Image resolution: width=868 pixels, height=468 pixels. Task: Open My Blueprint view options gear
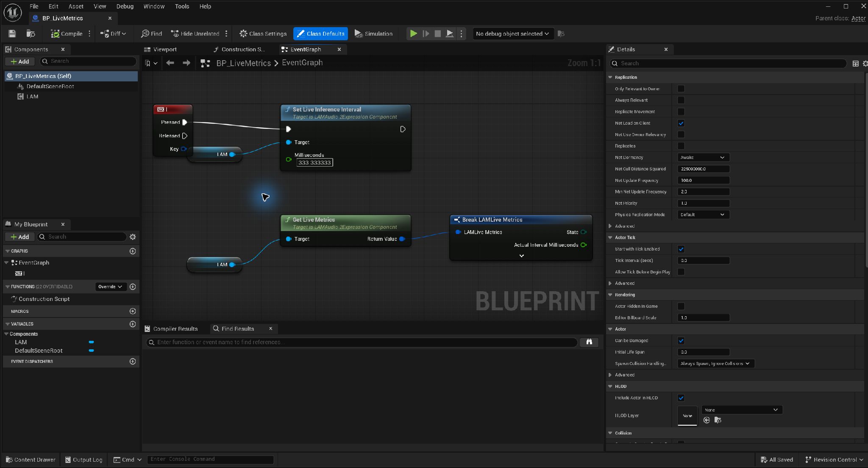click(133, 237)
